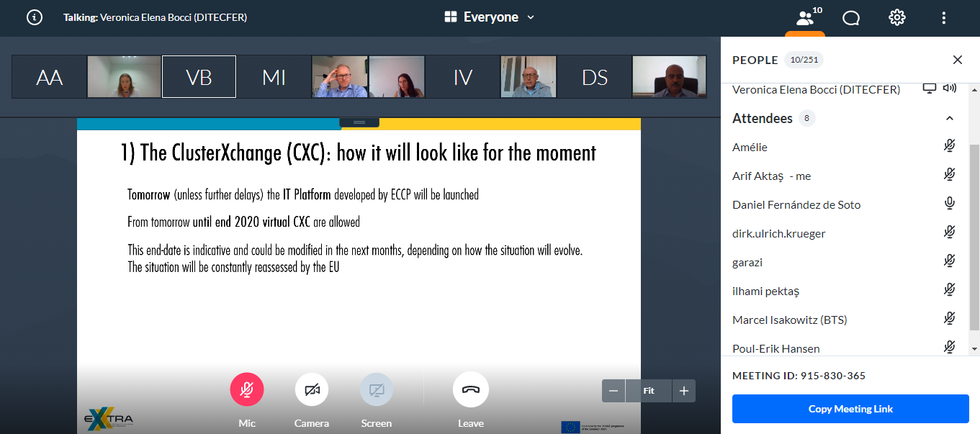
Task: Click garazi's muted microphone icon
Action: pyautogui.click(x=949, y=262)
